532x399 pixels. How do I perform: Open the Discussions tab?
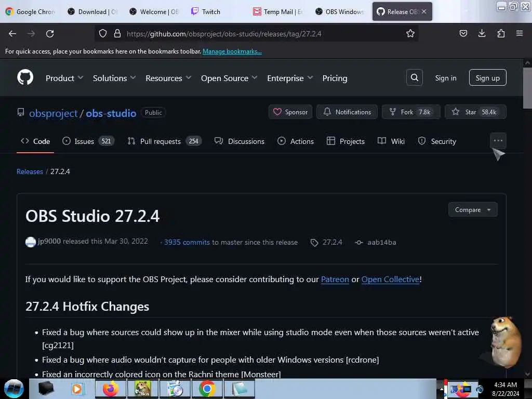[x=239, y=141]
